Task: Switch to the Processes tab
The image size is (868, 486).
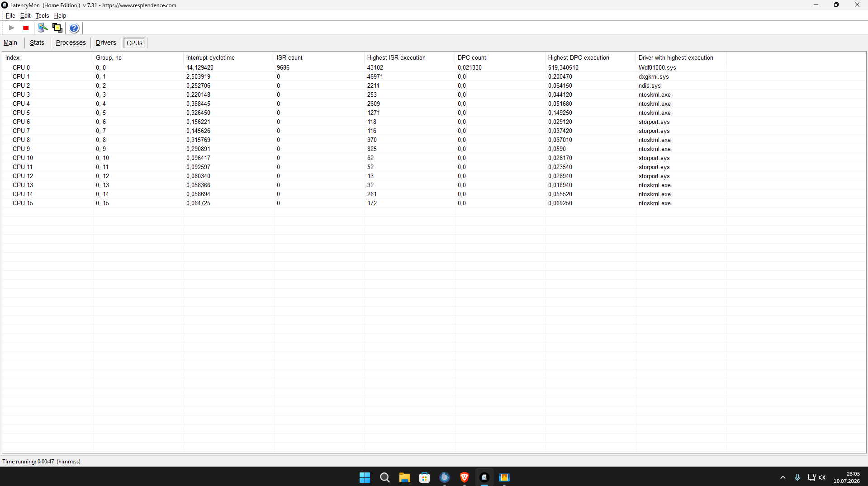Action: pos(71,42)
